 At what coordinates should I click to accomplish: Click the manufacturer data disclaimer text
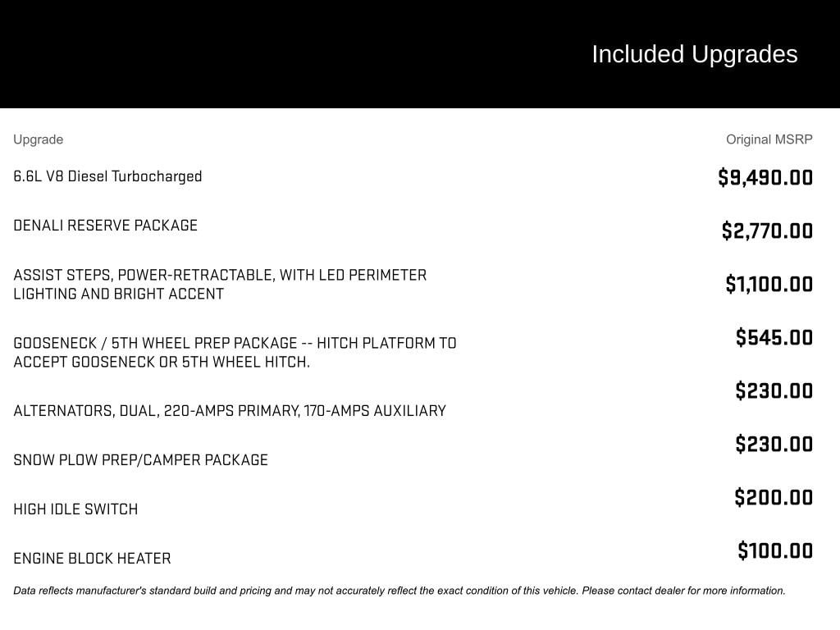(x=399, y=591)
